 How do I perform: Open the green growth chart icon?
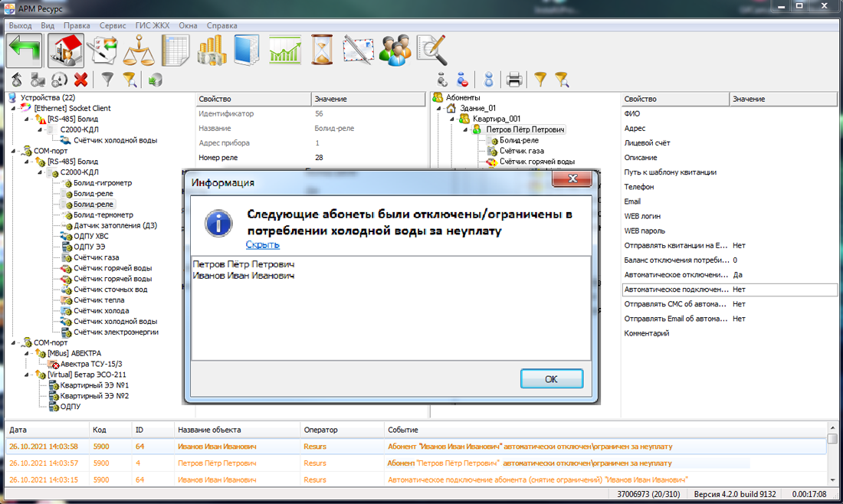coord(284,51)
